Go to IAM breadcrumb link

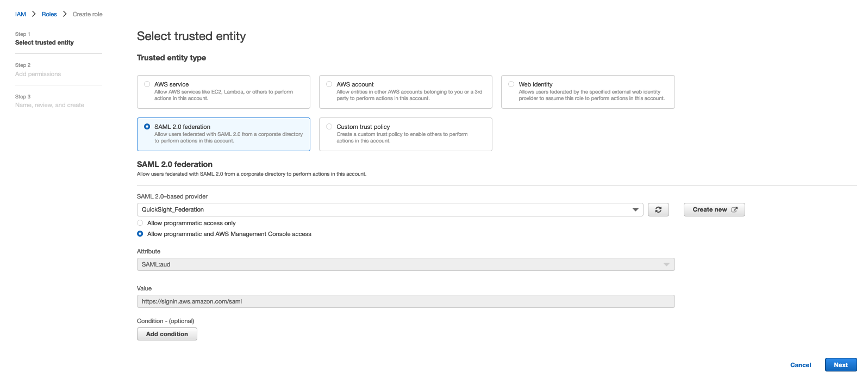[21, 14]
